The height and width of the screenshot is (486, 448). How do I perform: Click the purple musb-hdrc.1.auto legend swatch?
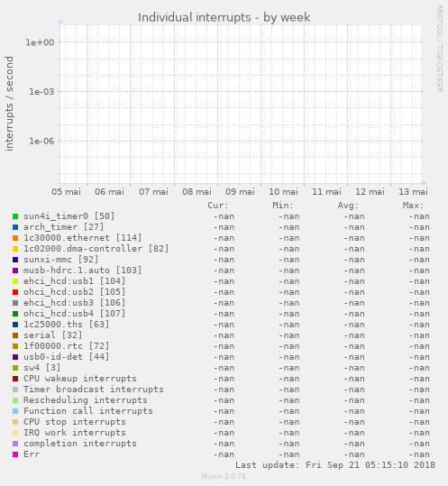click(x=15, y=271)
